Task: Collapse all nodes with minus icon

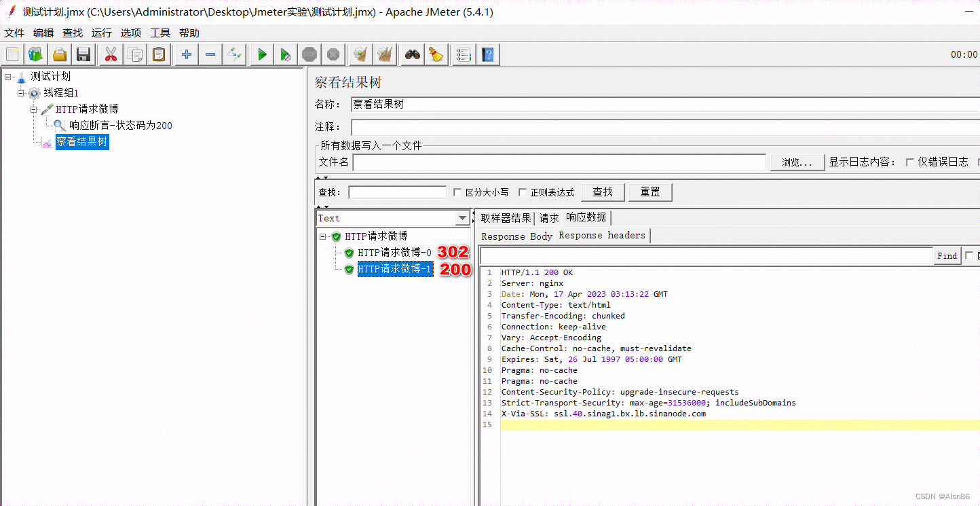Action: [x=210, y=55]
